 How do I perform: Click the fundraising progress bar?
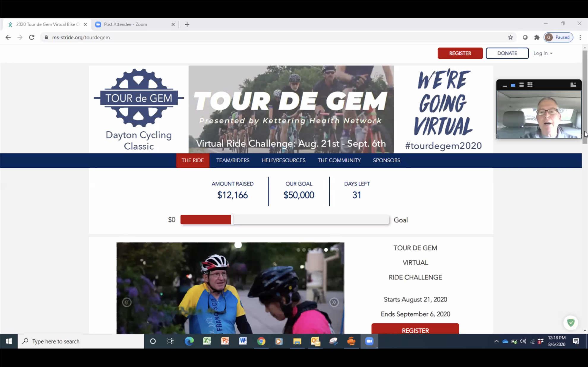click(284, 220)
